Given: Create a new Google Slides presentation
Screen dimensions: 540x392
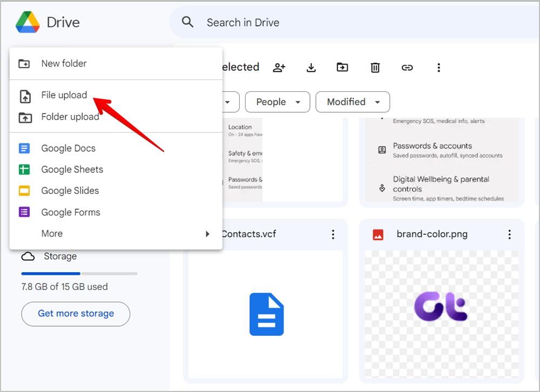Looking at the screenshot, I should tap(116, 191).
